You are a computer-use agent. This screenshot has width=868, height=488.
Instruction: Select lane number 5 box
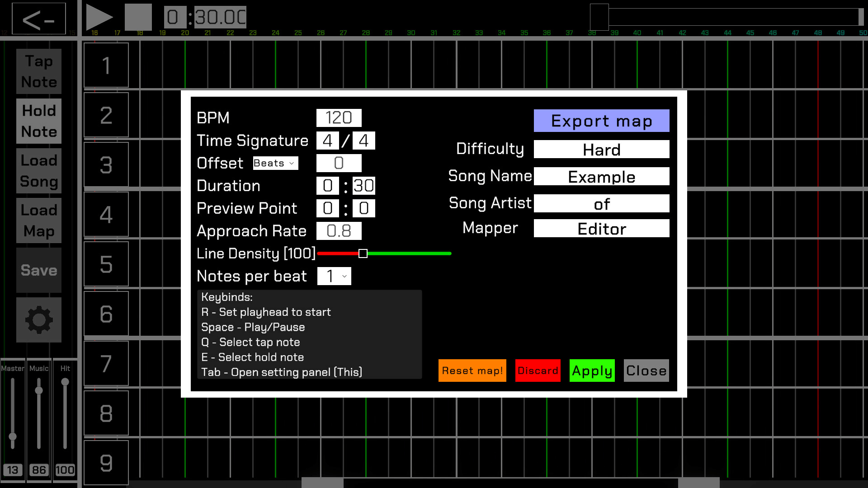click(106, 264)
